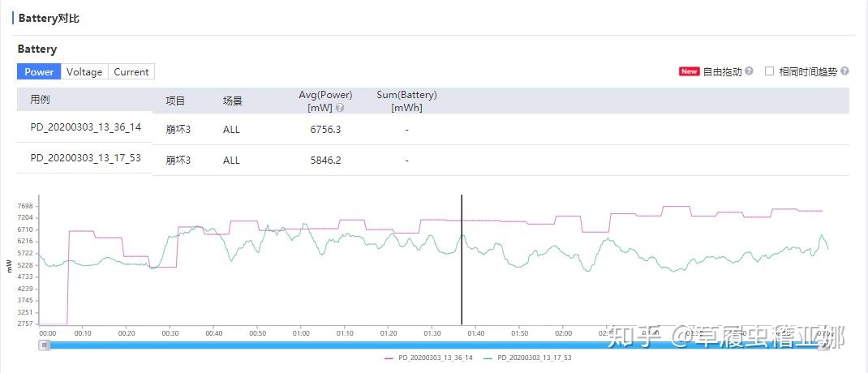The height and width of the screenshot is (373, 868).
Task: Switch to the Voltage tab
Action: (x=84, y=71)
